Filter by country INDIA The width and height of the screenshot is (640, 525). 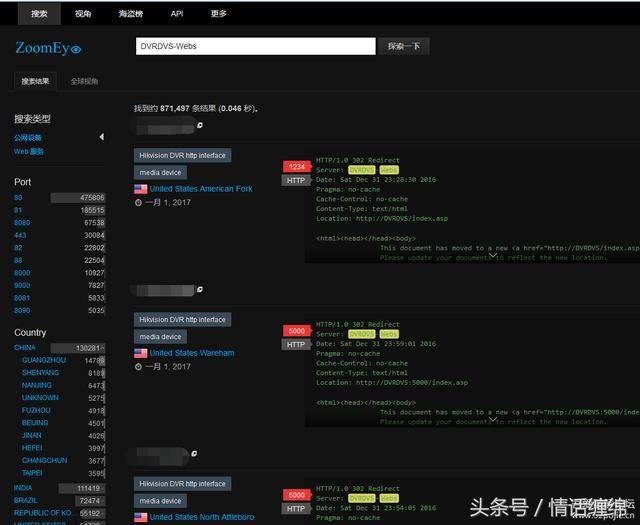click(23, 488)
